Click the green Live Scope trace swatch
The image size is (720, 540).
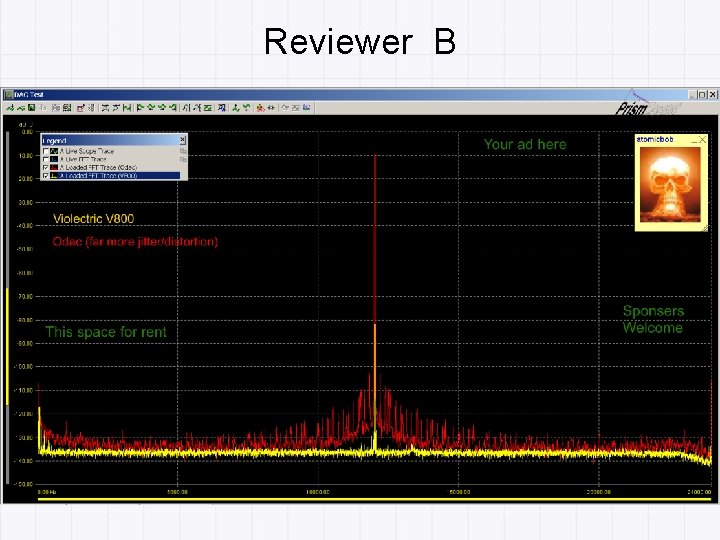pyautogui.click(x=54, y=151)
